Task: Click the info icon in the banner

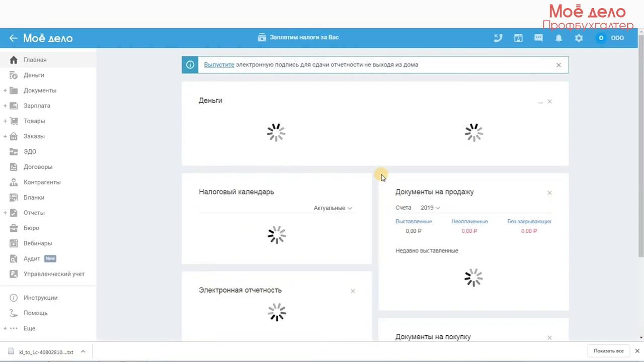Action: [190, 65]
